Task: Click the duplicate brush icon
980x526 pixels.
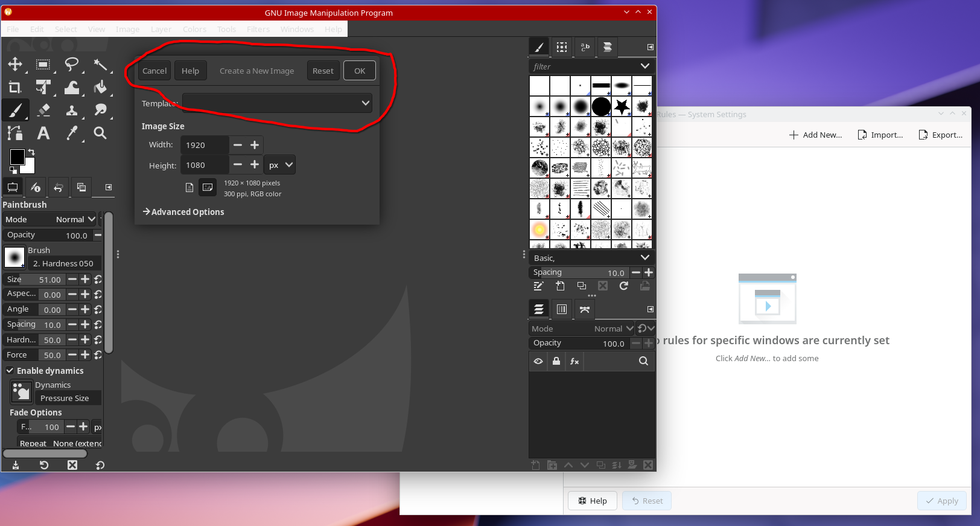Action: pyautogui.click(x=582, y=286)
